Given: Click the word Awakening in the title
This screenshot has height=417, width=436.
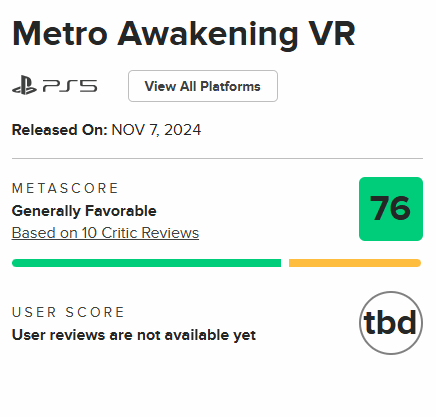Looking at the screenshot, I should click(x=208, y=35).
